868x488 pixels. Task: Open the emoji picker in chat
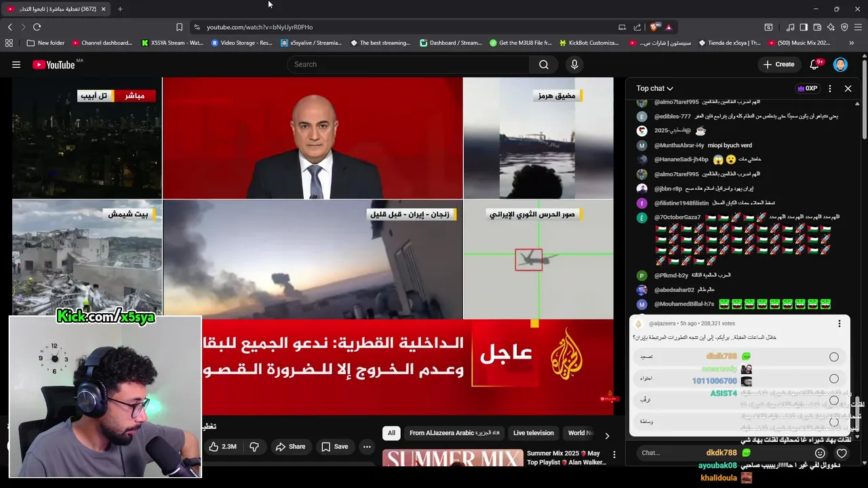[x=820, y=453]
